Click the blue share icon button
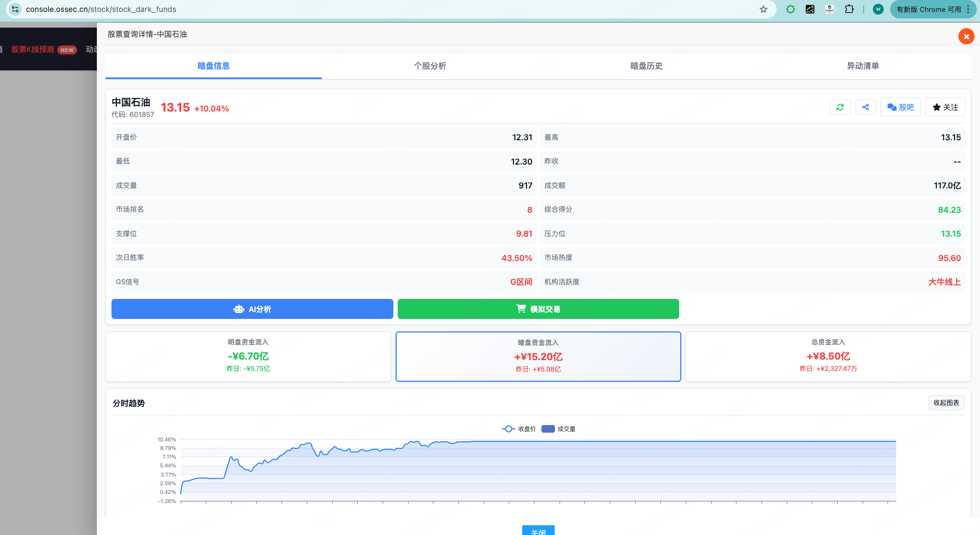Screen dimensions: 980x535 click(x=866, y=107)
